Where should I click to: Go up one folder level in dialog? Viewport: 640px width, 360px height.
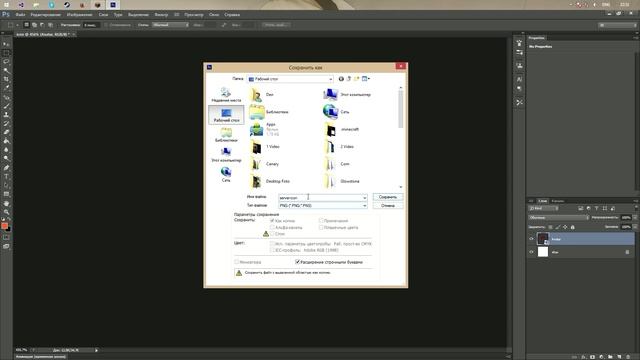tap(349, 79)
